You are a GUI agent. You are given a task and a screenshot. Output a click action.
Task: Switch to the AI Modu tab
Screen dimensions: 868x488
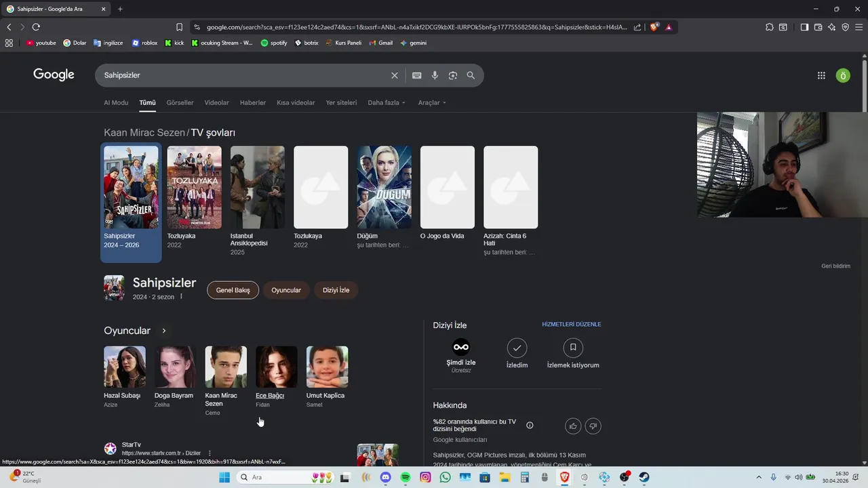click(x=116, y=103)
